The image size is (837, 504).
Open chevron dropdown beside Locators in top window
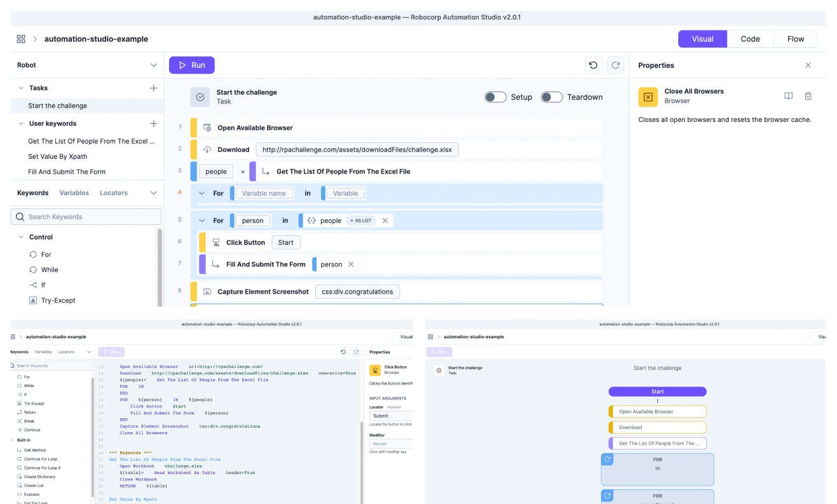tap(153, 193)
